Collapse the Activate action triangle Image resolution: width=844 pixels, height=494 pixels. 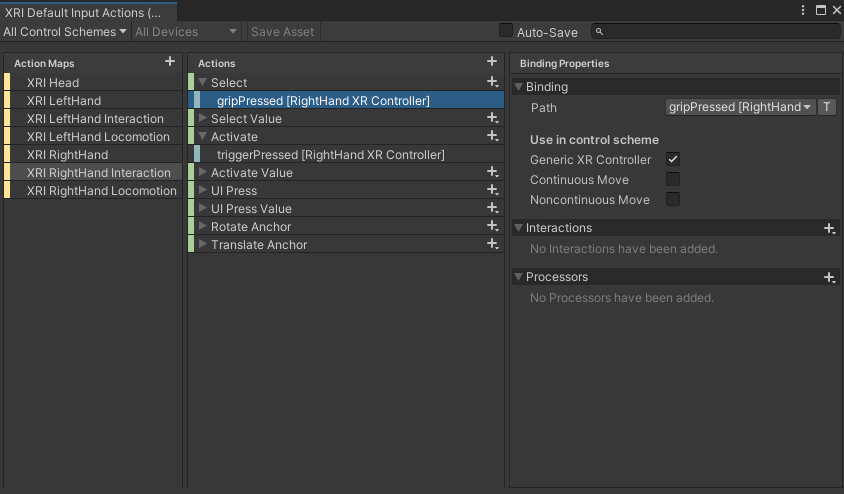pos(203,136)
